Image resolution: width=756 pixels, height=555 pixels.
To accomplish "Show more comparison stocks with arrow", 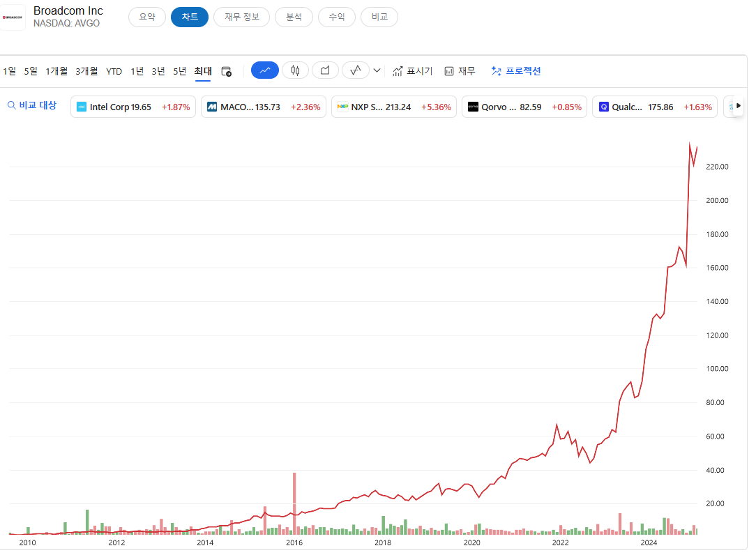I will click(x=738, y=105).
